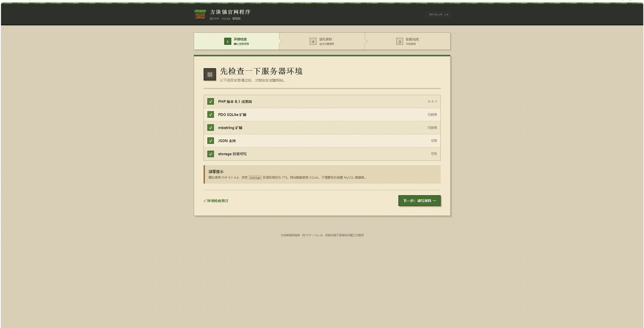The width and height of the screenshot is (644, 328).
Task: Click the mbstring 扩展 label
Action: (x=230, y=128)
